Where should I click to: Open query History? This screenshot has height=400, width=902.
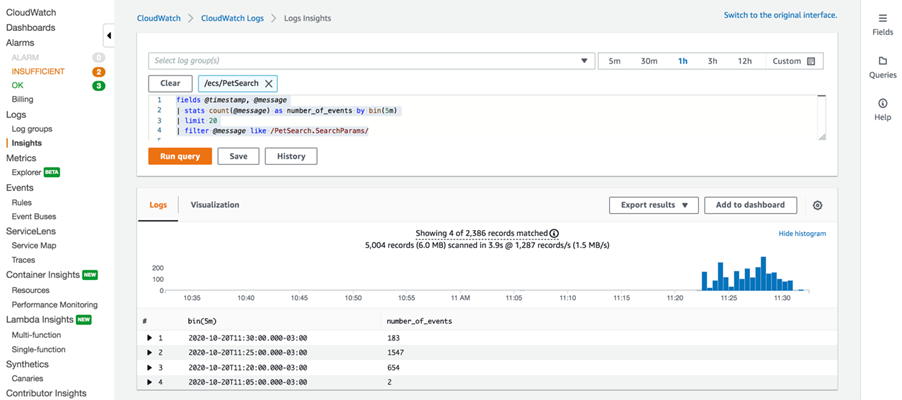click(x=291, y=156)
